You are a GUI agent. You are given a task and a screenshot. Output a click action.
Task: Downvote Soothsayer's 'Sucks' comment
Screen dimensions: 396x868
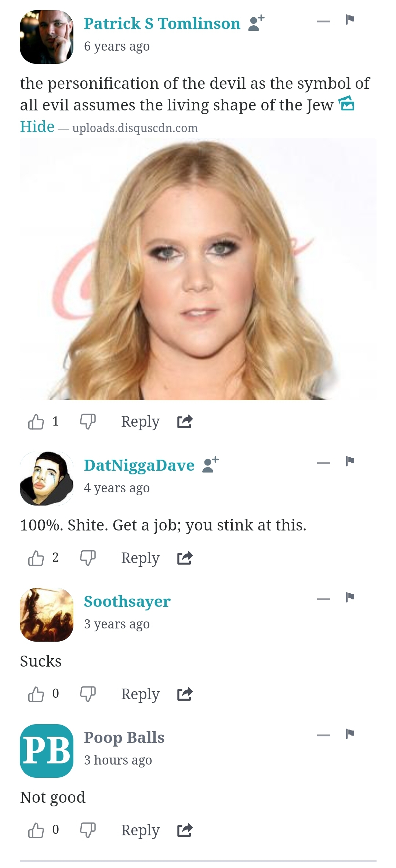click(88, 694)
